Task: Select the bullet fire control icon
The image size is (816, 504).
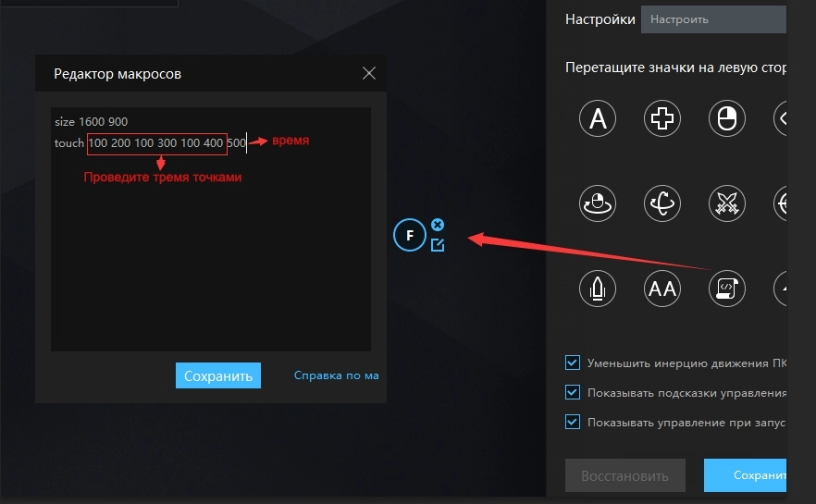Action: pos(598,289)
